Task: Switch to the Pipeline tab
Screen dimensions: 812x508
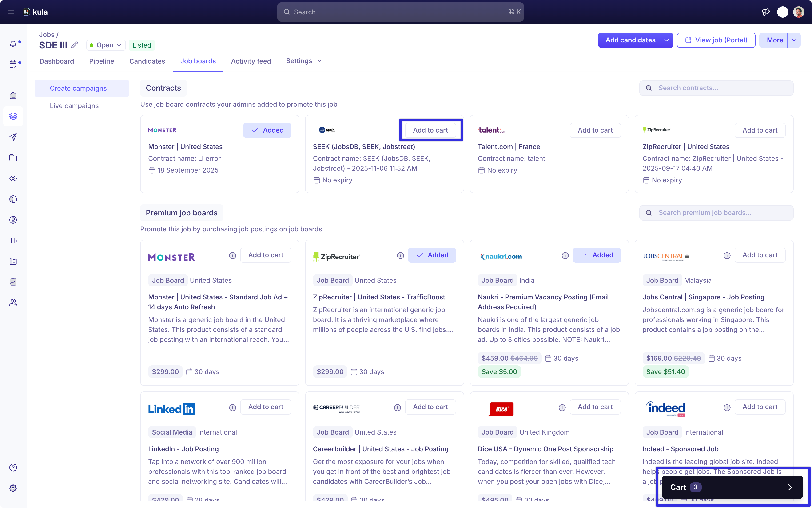Action: pyautogui.click(x=101, y=61)
